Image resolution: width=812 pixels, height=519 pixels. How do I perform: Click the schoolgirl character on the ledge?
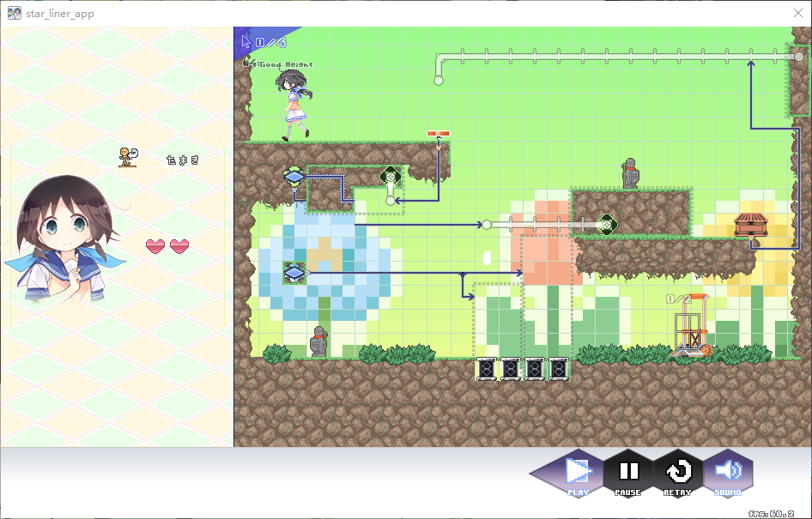point(294,105)
